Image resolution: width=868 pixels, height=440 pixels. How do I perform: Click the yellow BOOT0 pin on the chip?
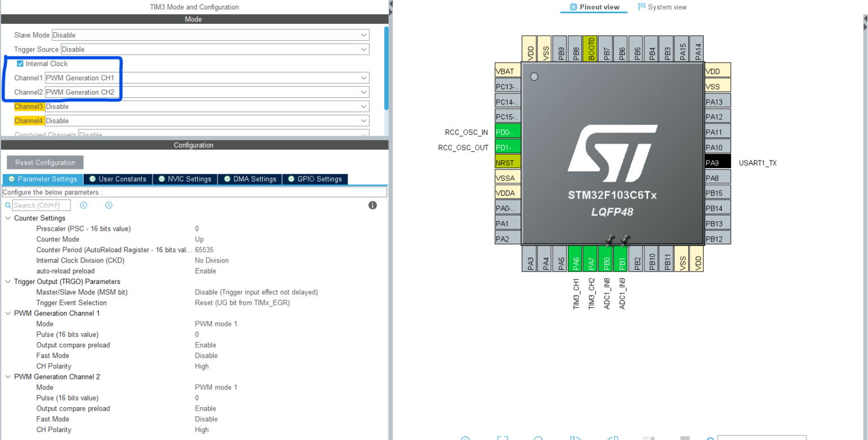[590, 49]
